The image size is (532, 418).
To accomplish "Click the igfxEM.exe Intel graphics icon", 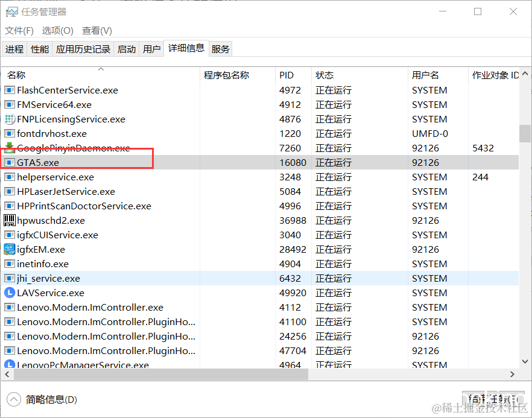I will click(10, 249).
